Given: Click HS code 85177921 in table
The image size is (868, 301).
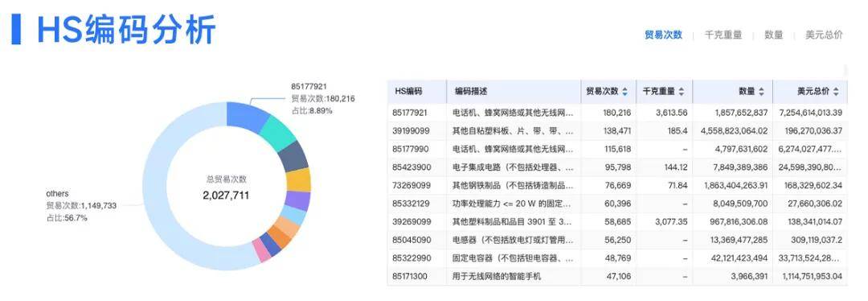Looking at the screenshot, I should pyautogui.click(x=410, y=113).
